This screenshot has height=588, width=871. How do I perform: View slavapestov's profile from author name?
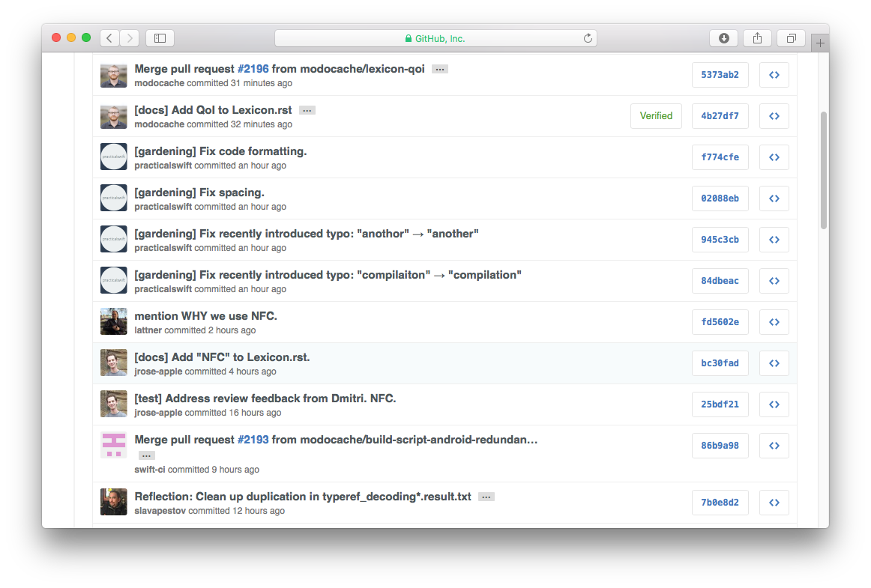click(160, 511)
